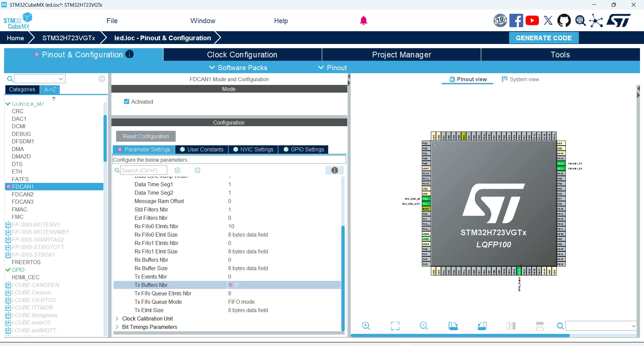Image resolution: width=644 pixels, height=346 pixels.
Task: Click the pin search magnifier icon
Action: 560,326
